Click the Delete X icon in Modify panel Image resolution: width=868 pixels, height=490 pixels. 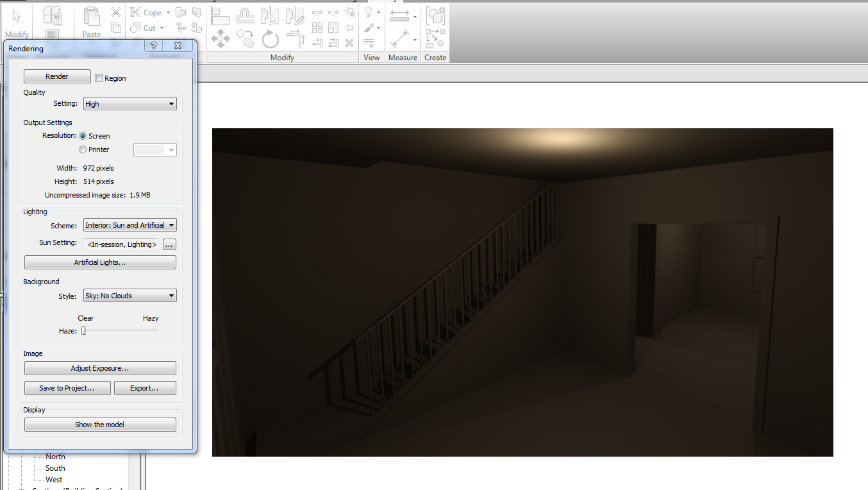coord(349,43)
